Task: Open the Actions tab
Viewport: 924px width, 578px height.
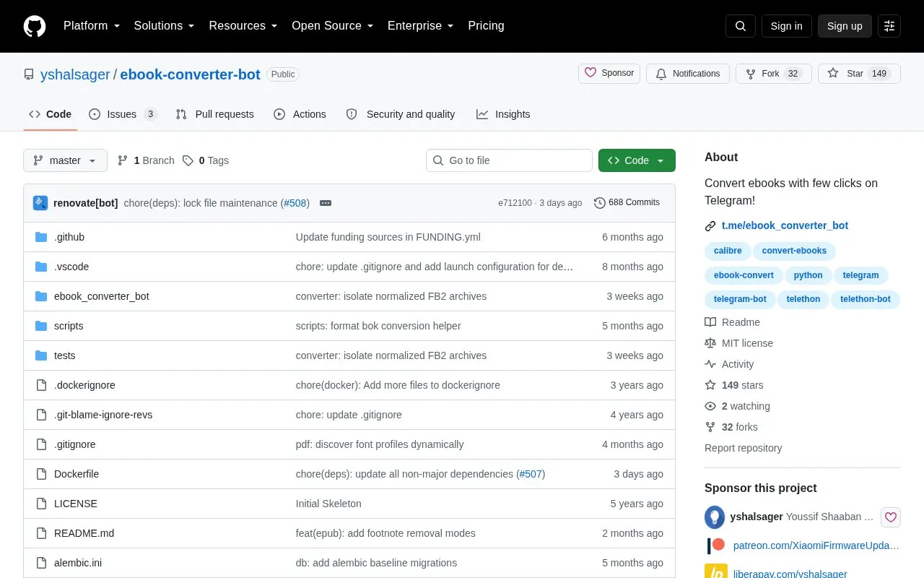Action: click(x=300, y=114)
